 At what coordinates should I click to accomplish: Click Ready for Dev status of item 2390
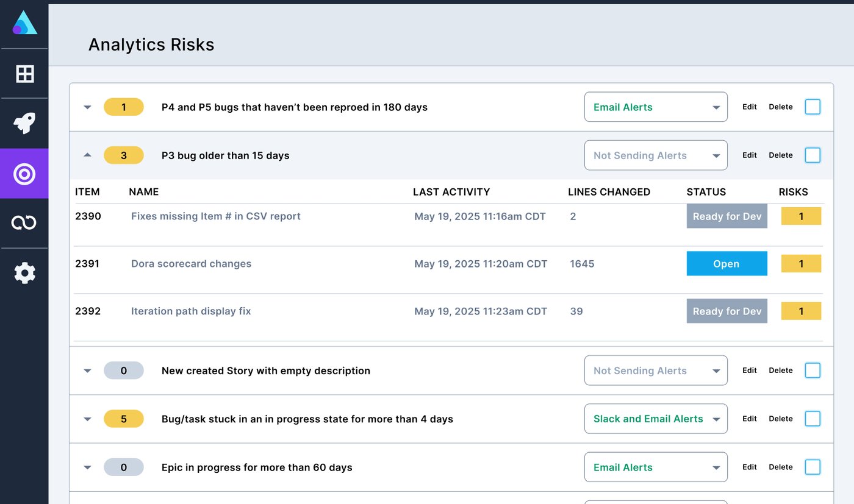(727, 216)
